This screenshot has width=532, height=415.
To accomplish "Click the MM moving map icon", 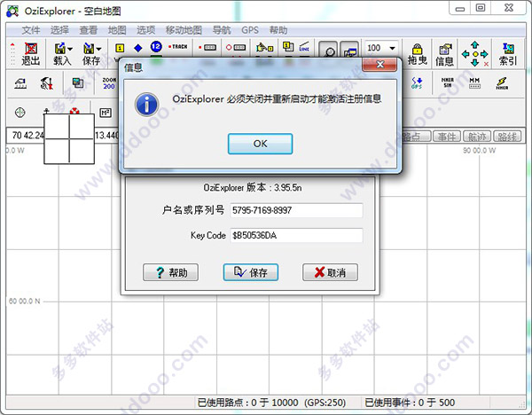I will pos(474,82).
